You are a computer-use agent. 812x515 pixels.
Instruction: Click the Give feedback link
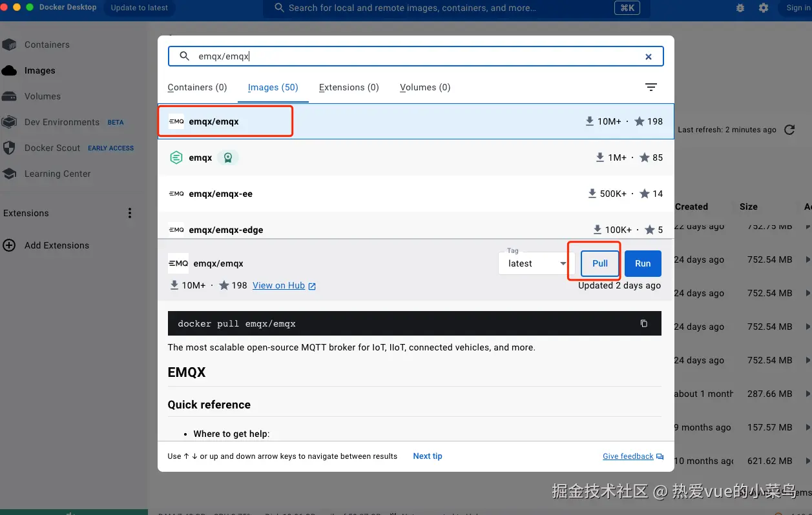[x=632, y=456]
